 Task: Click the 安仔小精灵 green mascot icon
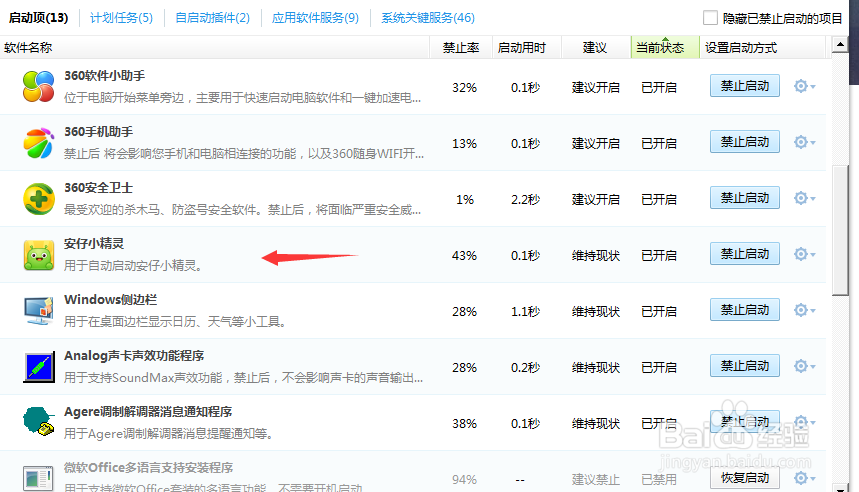38,255
